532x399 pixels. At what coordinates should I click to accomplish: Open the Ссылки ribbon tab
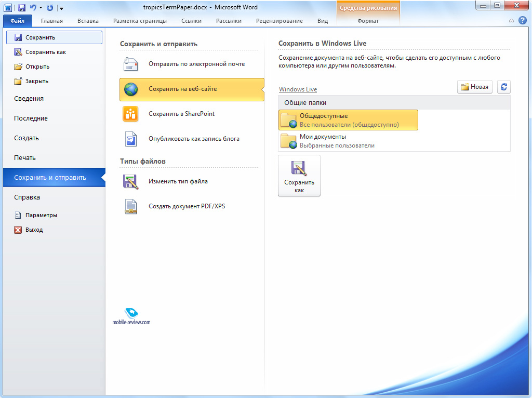click(x=191, y=21)
